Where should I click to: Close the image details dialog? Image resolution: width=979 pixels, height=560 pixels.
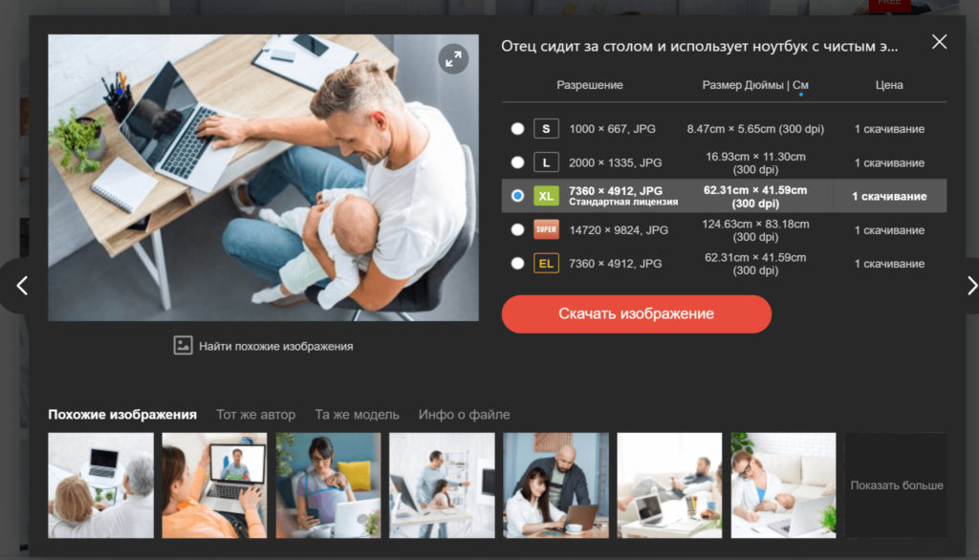point(939,42)
